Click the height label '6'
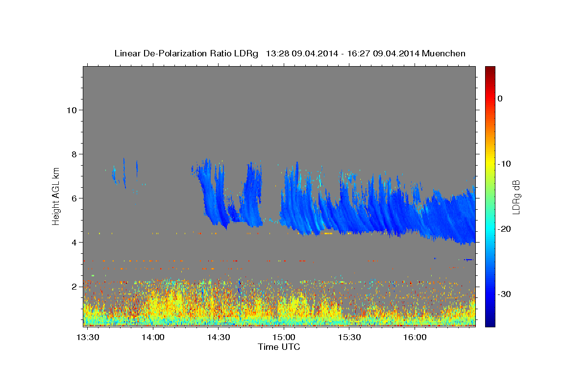588x392 pixels. 74,198
